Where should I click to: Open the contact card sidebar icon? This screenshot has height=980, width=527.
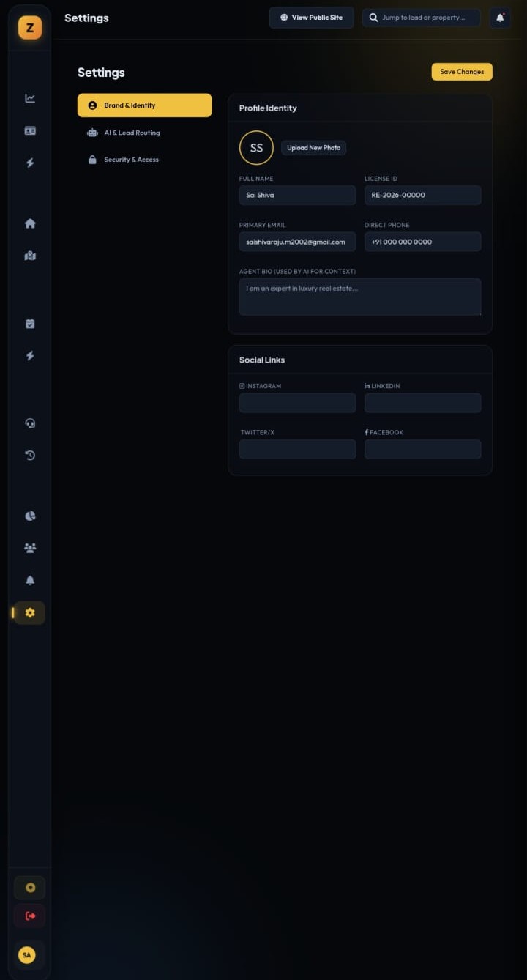(x=30, y=130)
